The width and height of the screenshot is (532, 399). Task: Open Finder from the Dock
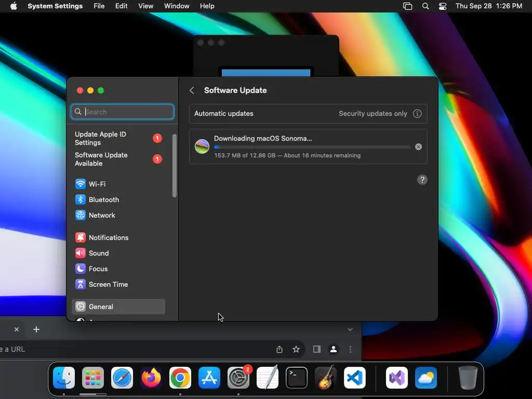pos(64,378)
